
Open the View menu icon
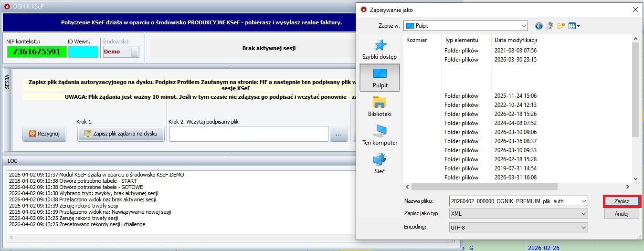tap(574, 26)
